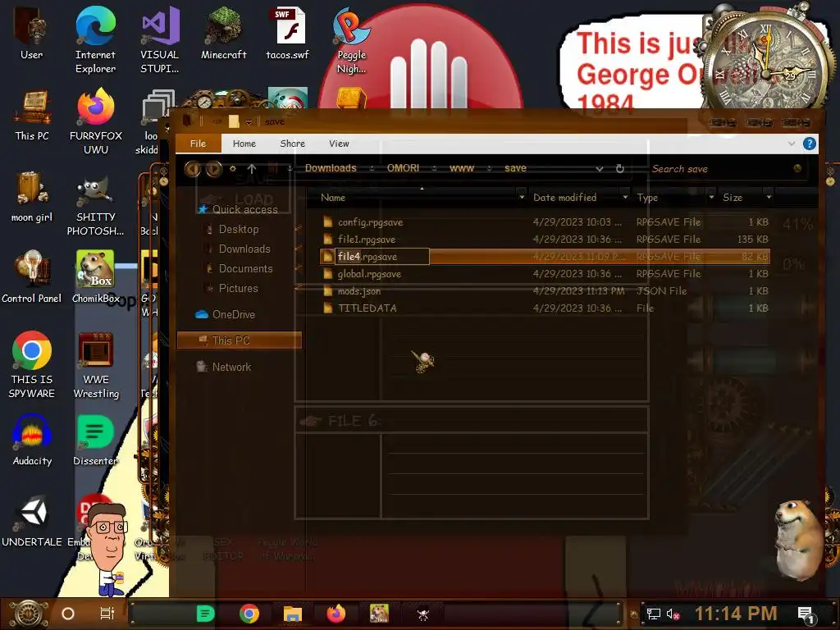The width and height of the screenshot is (840, 630).
Task: Open the tacos.swf file icon
Action: click(x=288, y=33)
